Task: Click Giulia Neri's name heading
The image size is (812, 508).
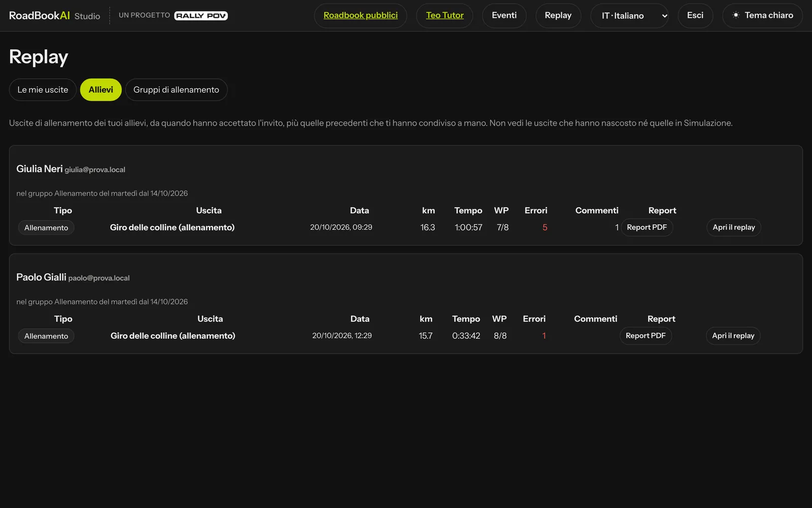Action: pos(40,169)
